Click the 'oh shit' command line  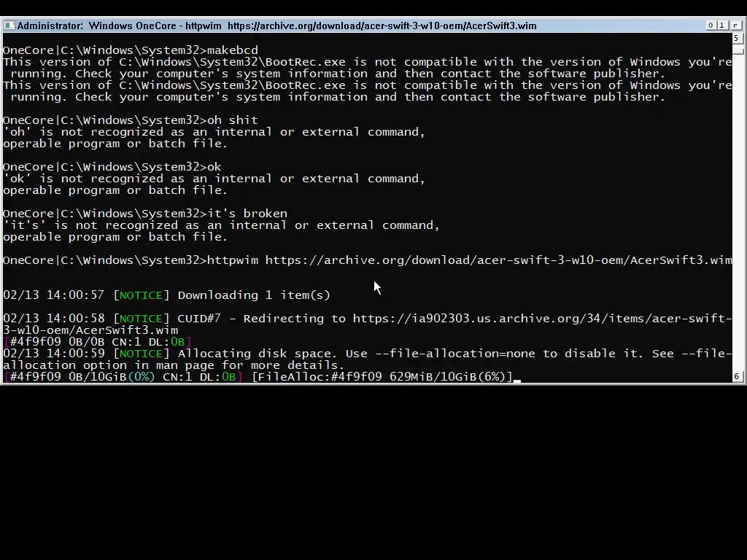tap(131, 120)
